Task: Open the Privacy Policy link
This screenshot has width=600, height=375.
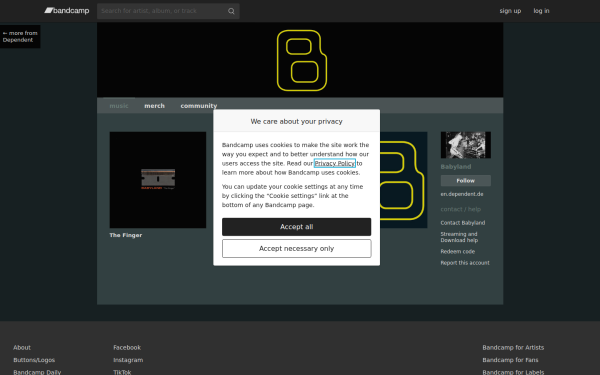Action: (334, 163)
